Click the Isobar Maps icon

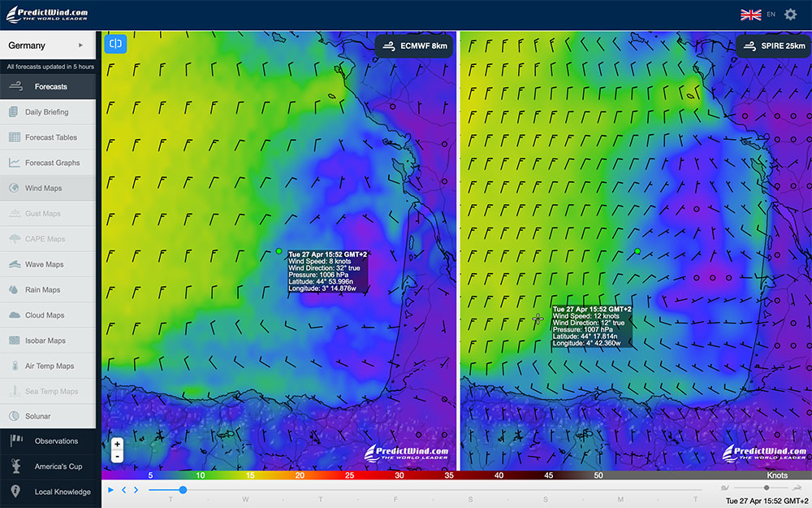click(x=15, y=341)
